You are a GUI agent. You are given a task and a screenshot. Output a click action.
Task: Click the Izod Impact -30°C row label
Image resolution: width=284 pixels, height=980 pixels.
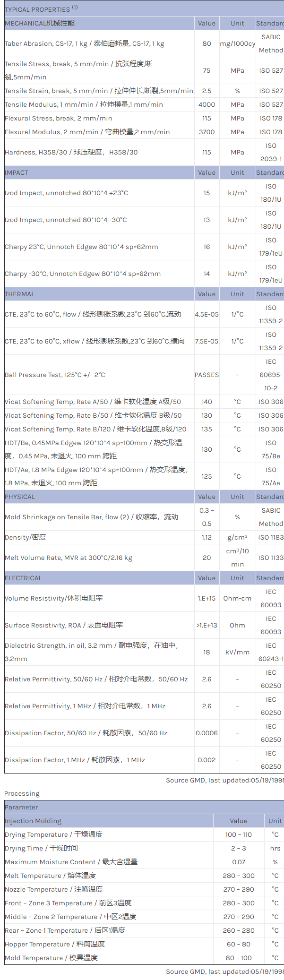(x=66, y=220)
